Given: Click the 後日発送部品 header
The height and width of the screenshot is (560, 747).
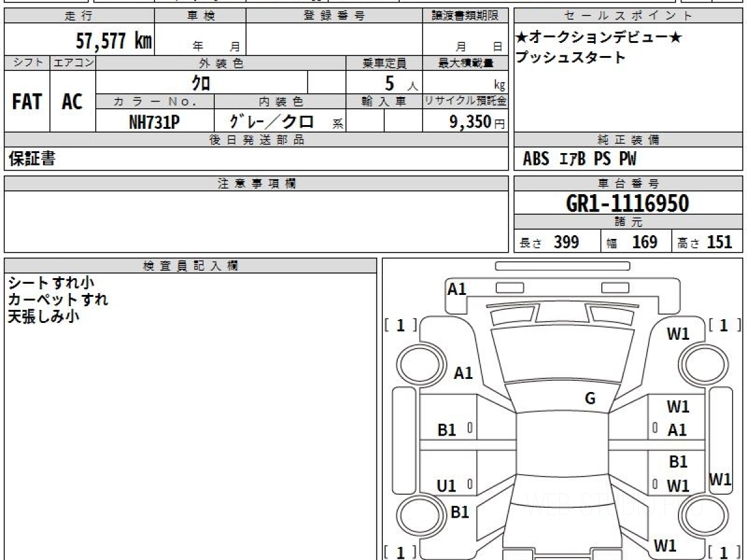Looking at the screenshot, I should click(256, 140).
